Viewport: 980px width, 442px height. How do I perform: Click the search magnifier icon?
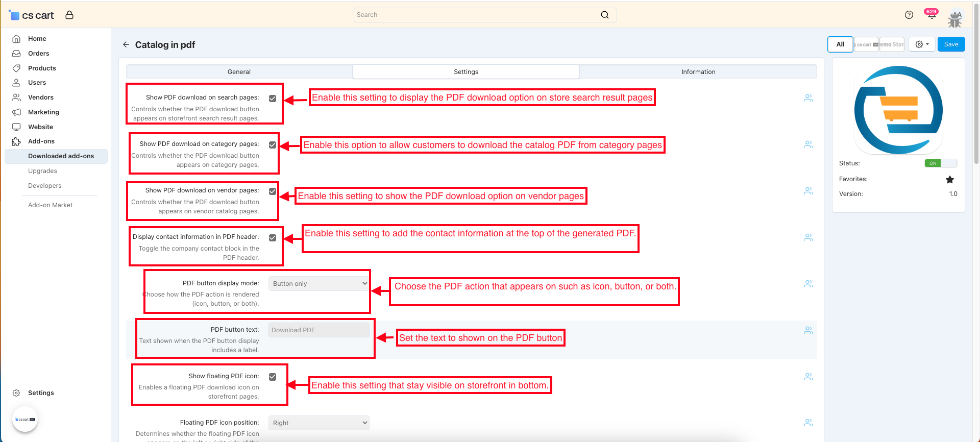tap(605, 15)
